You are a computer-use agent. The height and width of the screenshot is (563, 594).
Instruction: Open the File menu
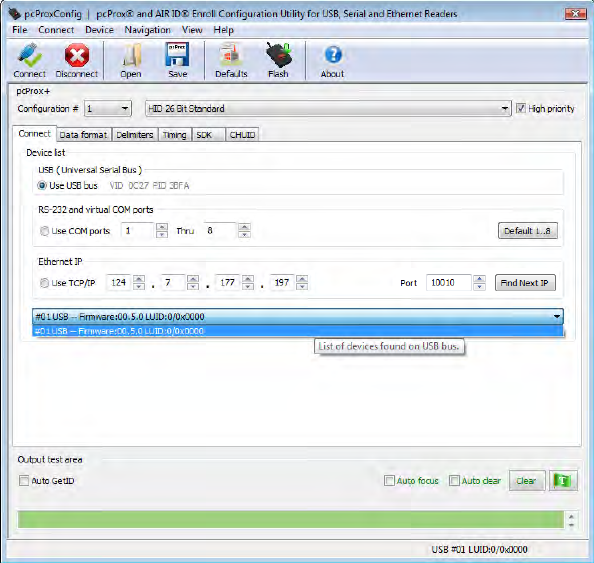20,30
